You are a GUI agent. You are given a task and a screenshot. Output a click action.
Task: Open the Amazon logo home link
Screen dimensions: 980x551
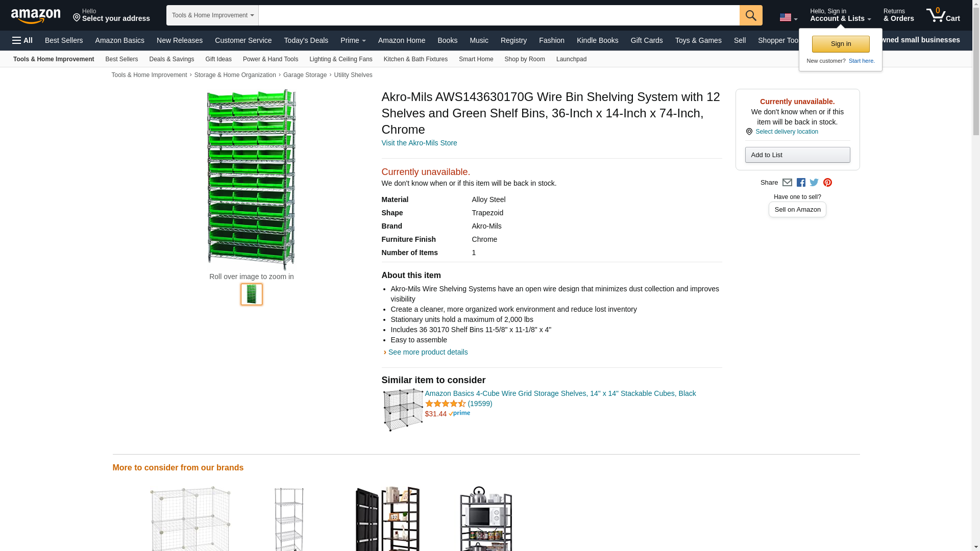(36, 16)
